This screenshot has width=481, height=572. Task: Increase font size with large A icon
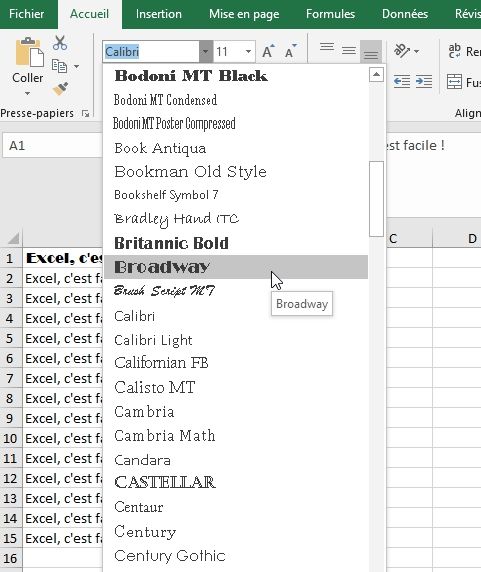point(268,51)
